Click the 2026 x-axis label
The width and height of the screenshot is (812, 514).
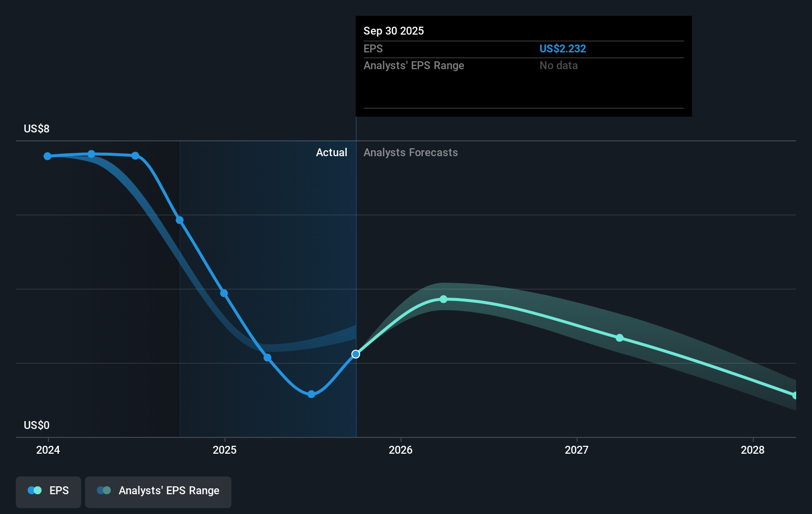point(401,450)
